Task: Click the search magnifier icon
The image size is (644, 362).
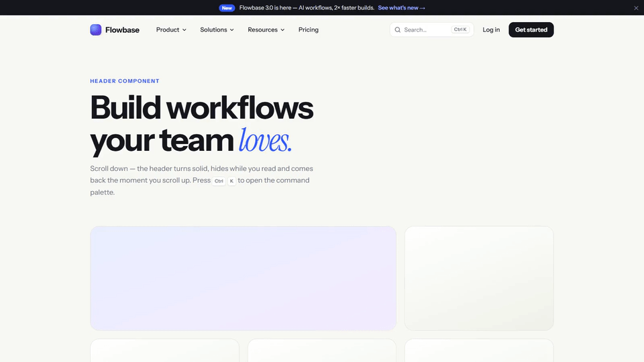Action: [x=398, y=29]
